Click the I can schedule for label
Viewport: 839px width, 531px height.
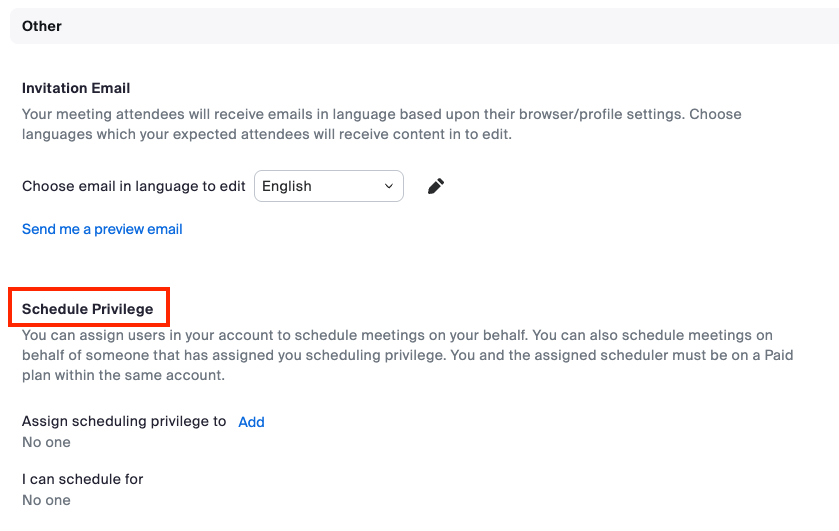82,479
